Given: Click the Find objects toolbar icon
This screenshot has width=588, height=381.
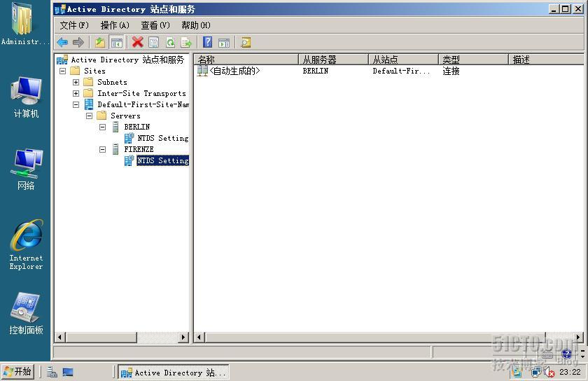Looking at the screenshot, I should (246, 43).
